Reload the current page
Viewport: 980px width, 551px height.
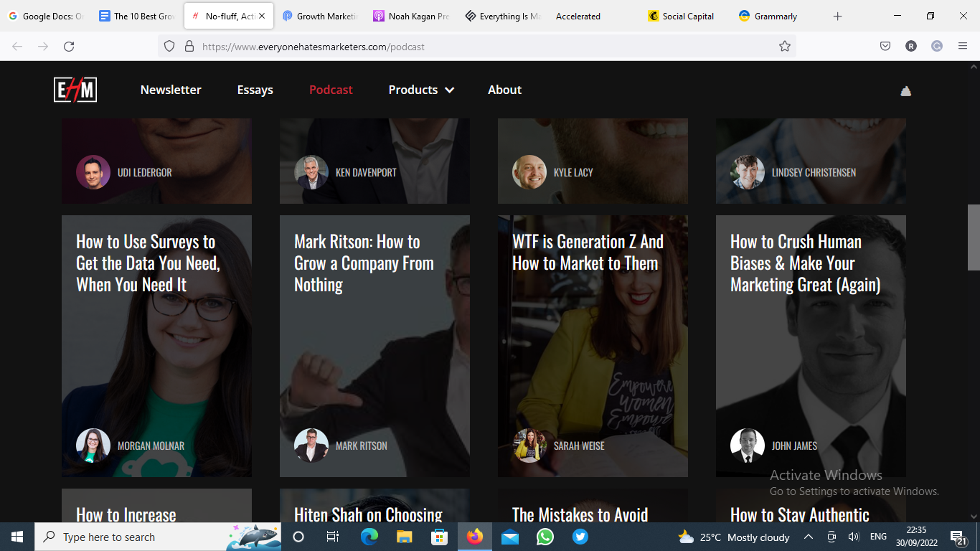click(69, 47)
